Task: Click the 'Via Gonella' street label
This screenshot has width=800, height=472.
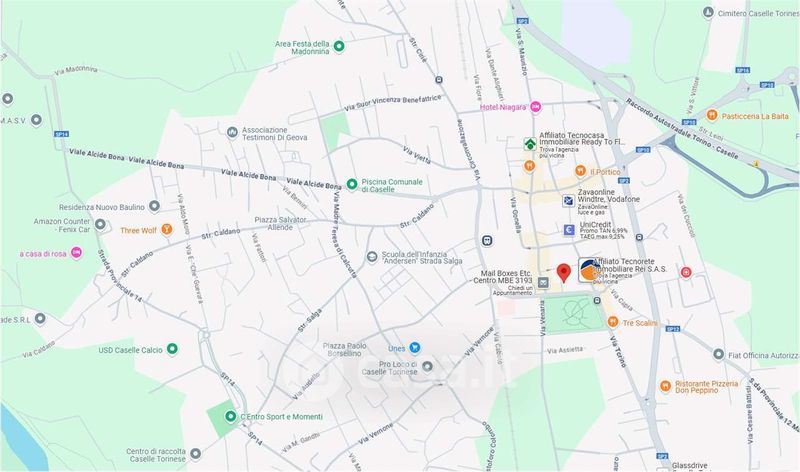Action: (x=515, y=213)
